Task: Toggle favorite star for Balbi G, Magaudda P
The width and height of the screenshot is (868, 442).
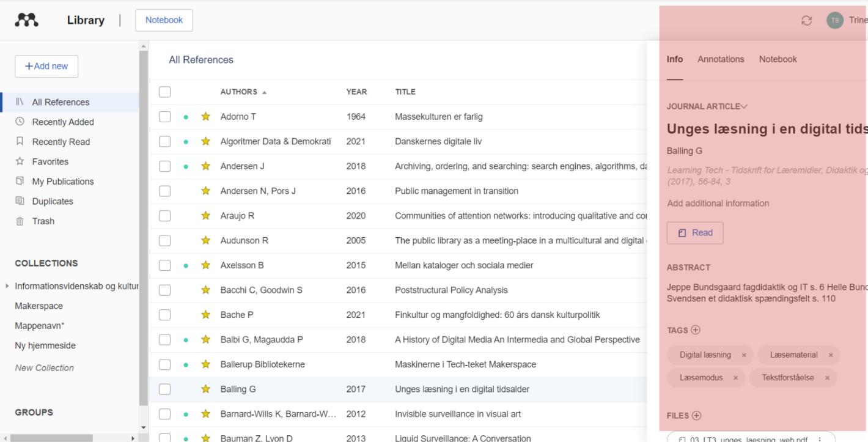Action: (x=206, y=339)
